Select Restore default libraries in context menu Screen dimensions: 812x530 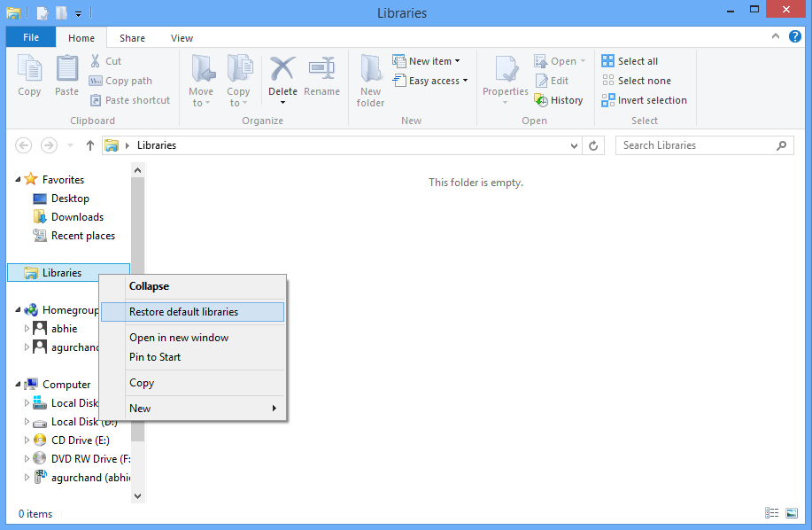[183, 312]
